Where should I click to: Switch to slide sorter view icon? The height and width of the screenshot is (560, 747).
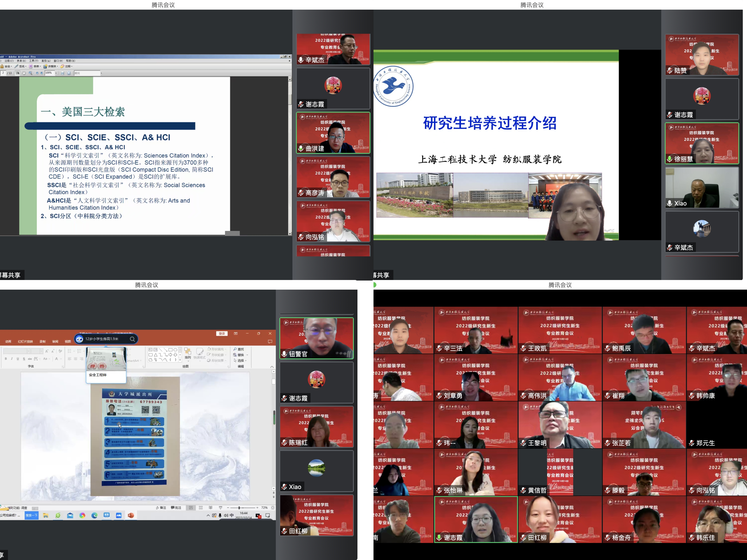[201, 508]
